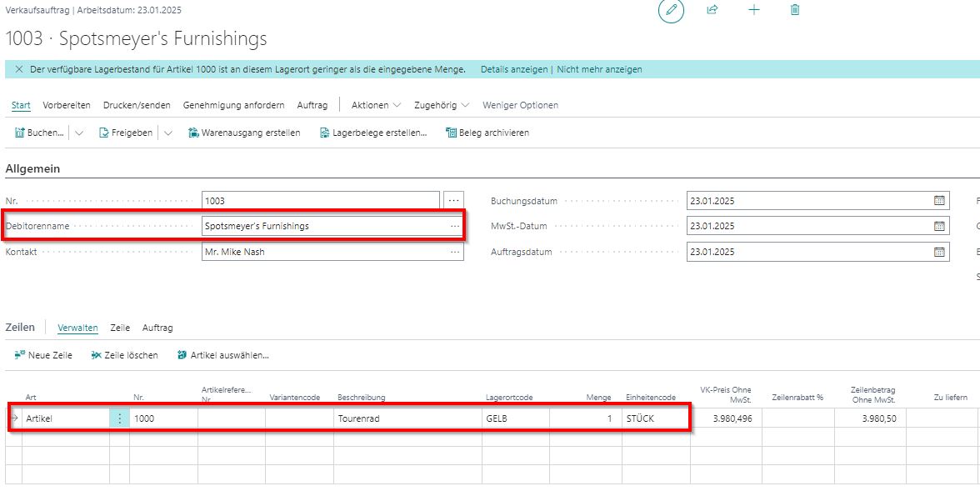Click the Zeilenbetrag cell 3.980,50
980x496 pixels.
pos(870,418)
